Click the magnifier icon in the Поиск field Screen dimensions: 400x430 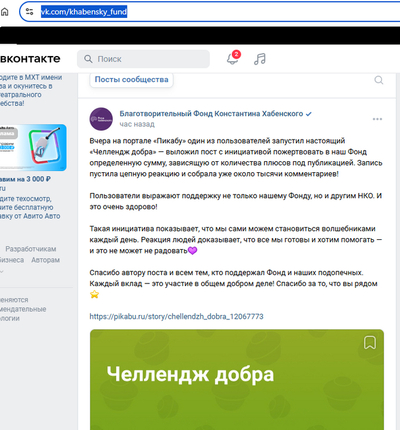pyautogui.click(x=88, y=59)
